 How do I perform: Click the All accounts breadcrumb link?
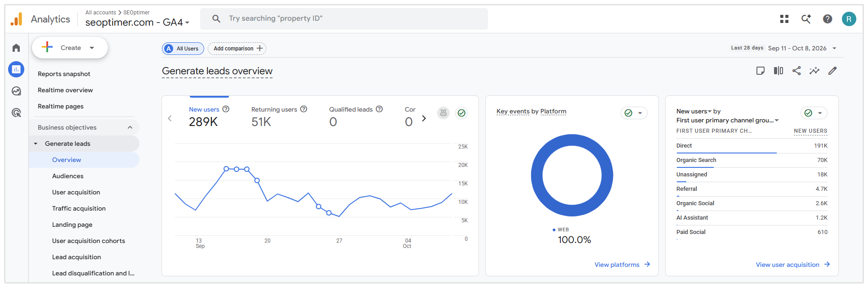click(101, 12)
